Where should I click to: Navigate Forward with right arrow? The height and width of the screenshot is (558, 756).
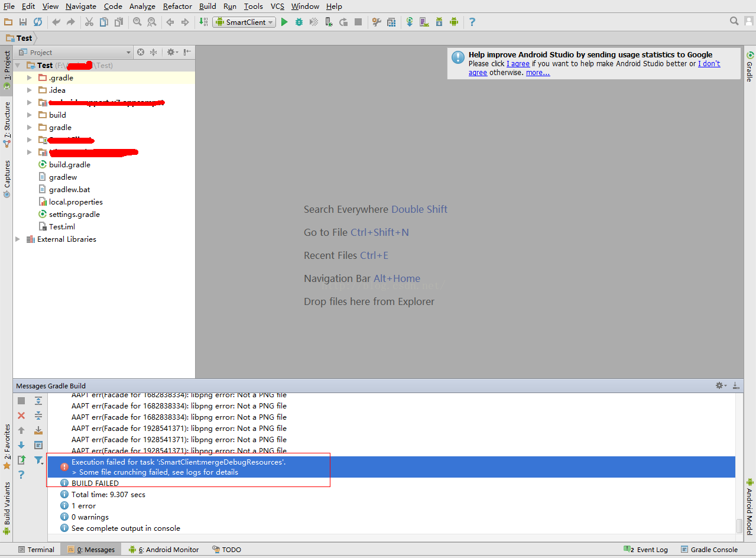click(x=185, y=22)
